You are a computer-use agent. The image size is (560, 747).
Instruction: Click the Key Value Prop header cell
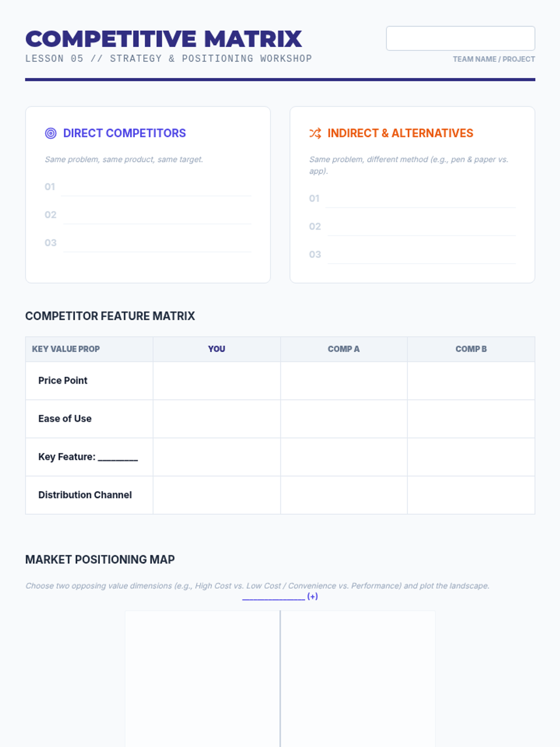pyautogui.click(x=66, y=349)
